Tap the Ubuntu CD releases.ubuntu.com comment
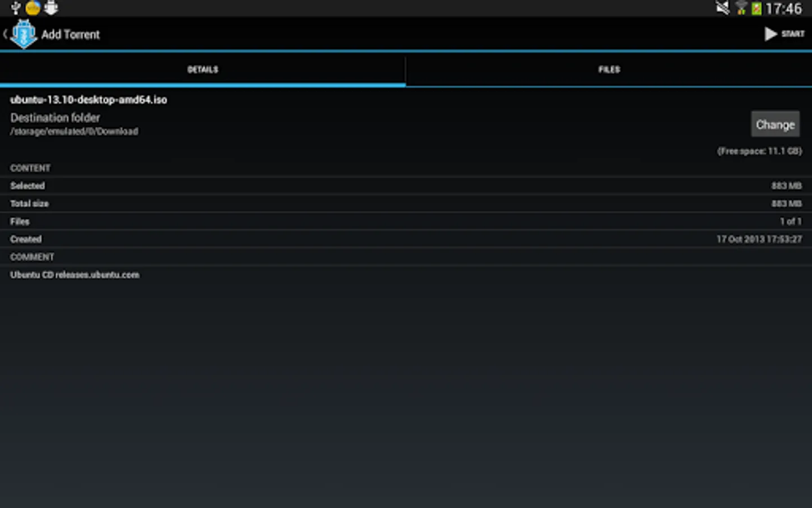This screenshot has height=508, width=812. pyautogui.click(x=74, y=275)
